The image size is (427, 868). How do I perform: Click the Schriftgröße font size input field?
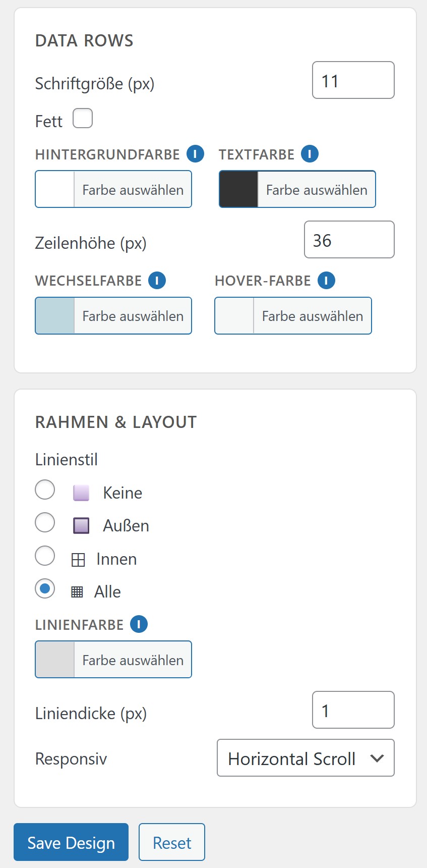(353, 80)
